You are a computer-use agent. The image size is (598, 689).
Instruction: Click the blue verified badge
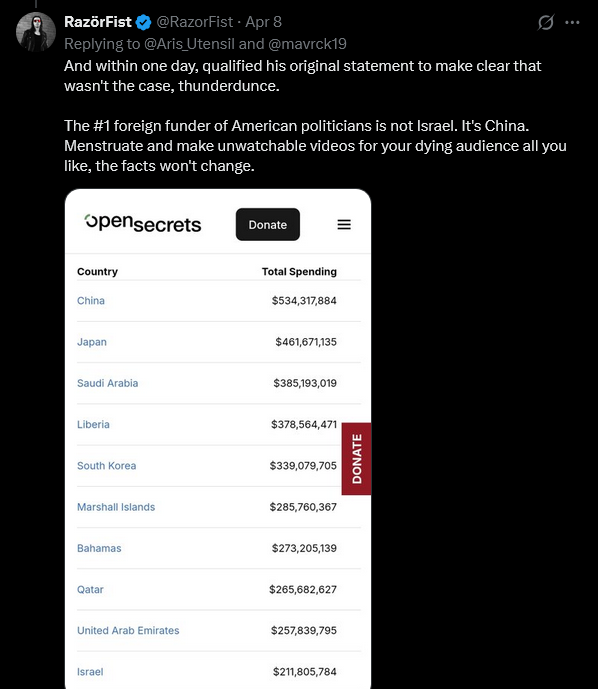pos(143,22)
